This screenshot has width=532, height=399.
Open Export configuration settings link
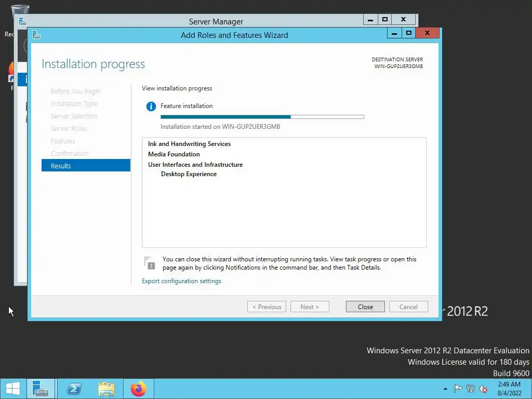(x=181, y=281)
